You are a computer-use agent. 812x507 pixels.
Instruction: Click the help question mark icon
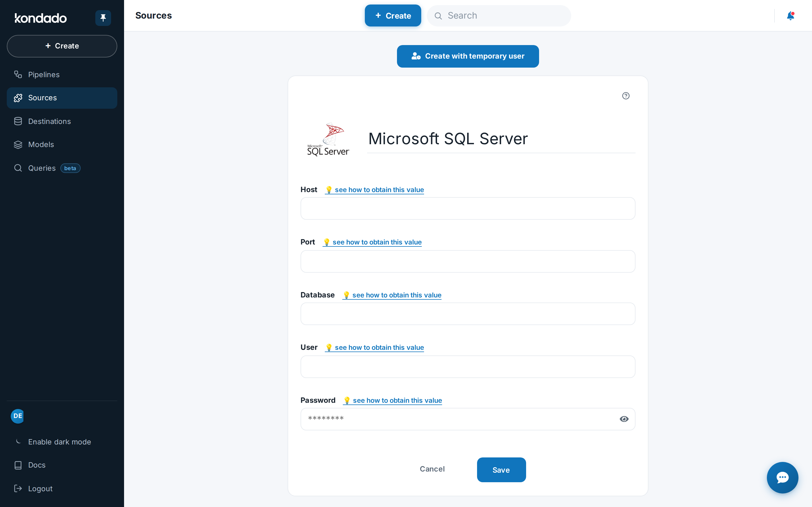[626, 96]
